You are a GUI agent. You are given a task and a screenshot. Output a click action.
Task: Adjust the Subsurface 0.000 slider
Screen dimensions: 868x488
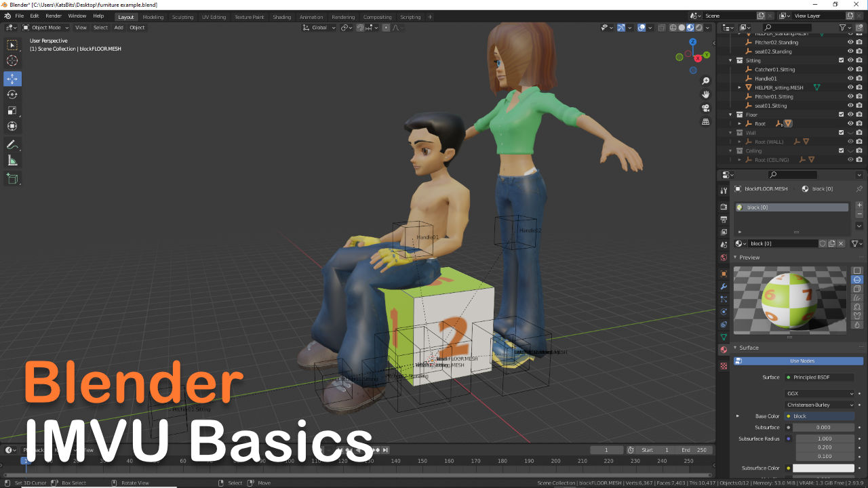824,427
